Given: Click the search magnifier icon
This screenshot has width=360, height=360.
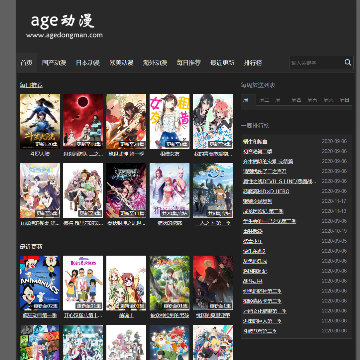Looking at the screenshot, I should point(348,62).
